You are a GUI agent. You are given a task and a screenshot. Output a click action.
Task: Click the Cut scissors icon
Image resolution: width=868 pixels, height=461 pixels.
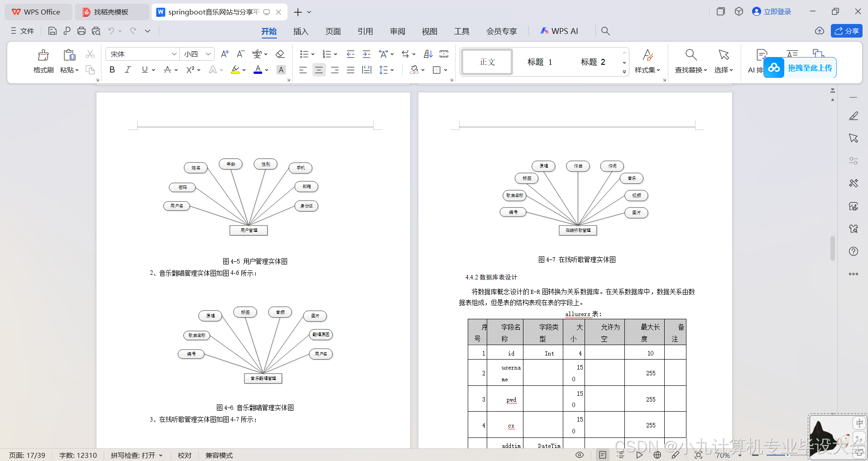coord(90,54)
